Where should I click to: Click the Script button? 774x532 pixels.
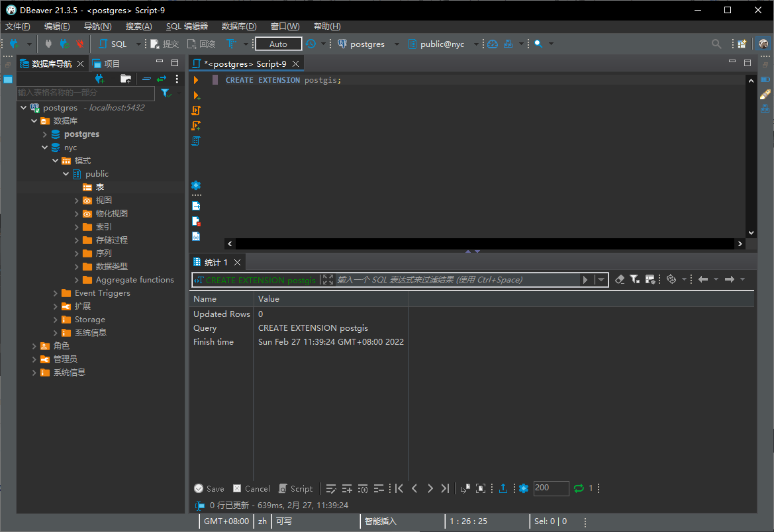(x=296, y=488)
